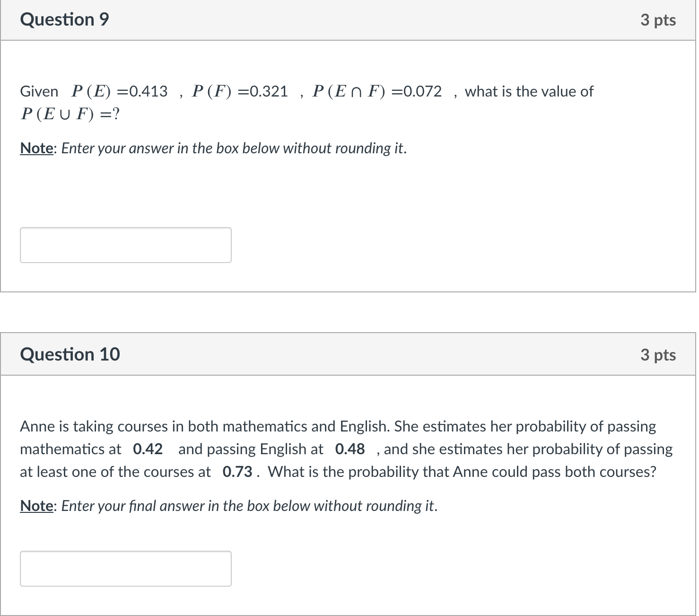Viewport: 699px width, 616px height.
Task: Click the bold value '0.42'
Action: tap(148, 449)
